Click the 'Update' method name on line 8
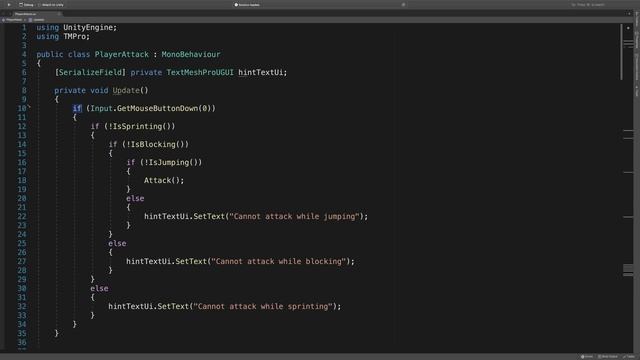640x360 pixels. click(x=126, y=90)
